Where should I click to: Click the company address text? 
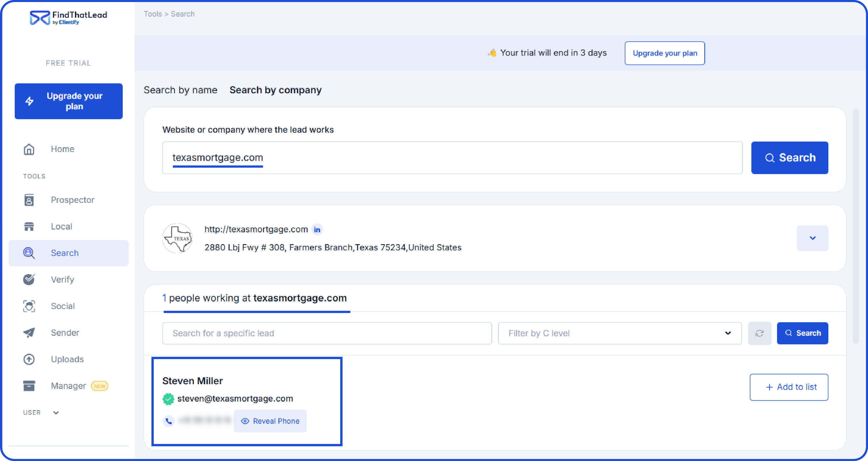point(333,248)
